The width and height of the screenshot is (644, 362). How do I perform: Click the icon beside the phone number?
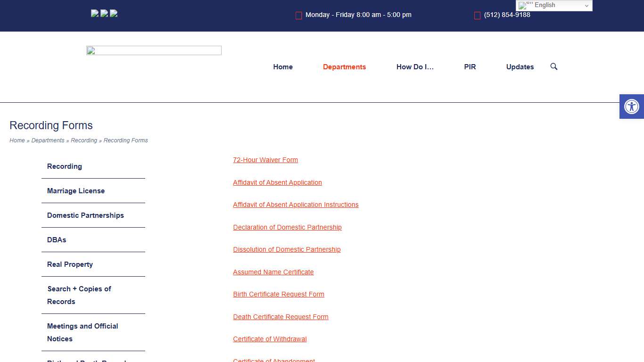pyautogui.click(x=477, y=16)
